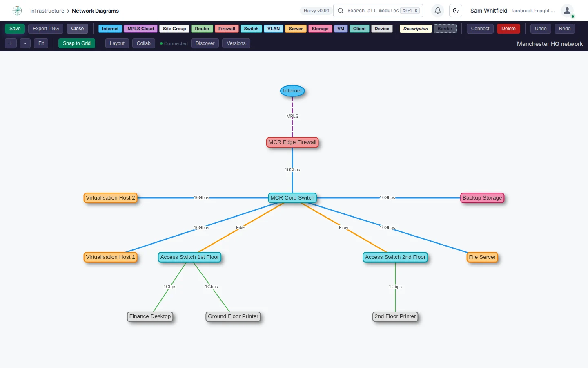Export the diagram as PNG
Image resolution: width=588 pixels, height=368 pixels.
click(46, 29)
